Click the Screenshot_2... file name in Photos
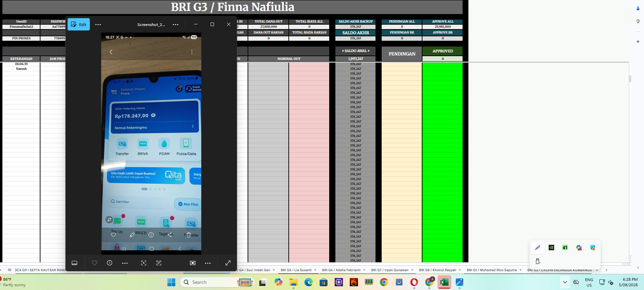 pyautogui.click(x=151, y=25)
